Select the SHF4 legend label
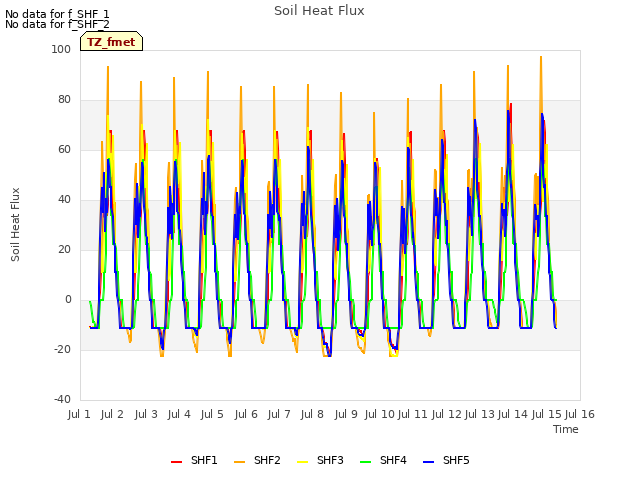The image size is (640, 480). point(393,460)
